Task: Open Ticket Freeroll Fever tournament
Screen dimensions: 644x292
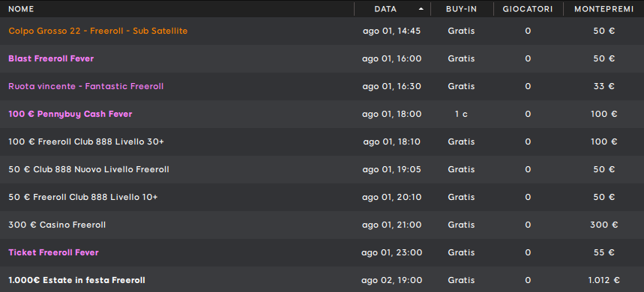Action: tap(322, 252)
